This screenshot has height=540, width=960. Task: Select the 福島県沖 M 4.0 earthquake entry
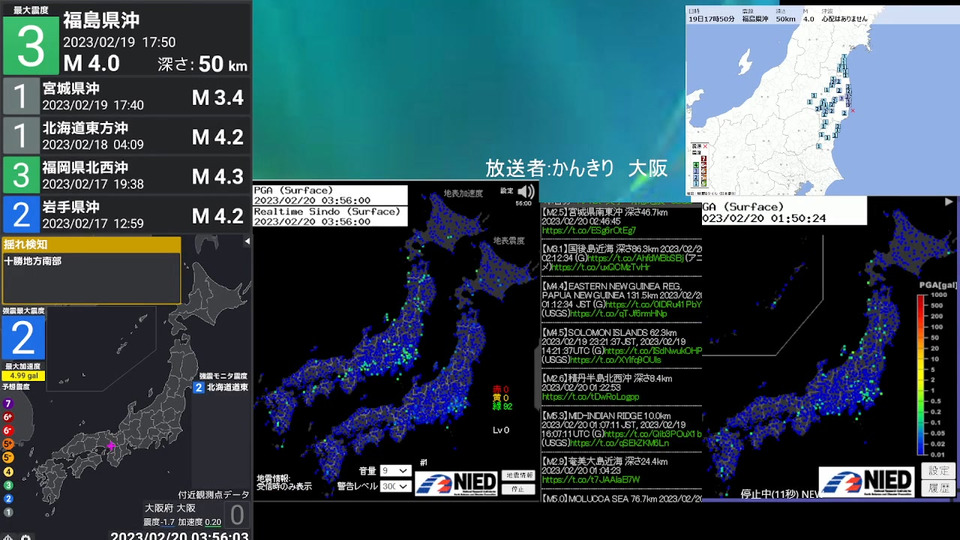[126, 38]
